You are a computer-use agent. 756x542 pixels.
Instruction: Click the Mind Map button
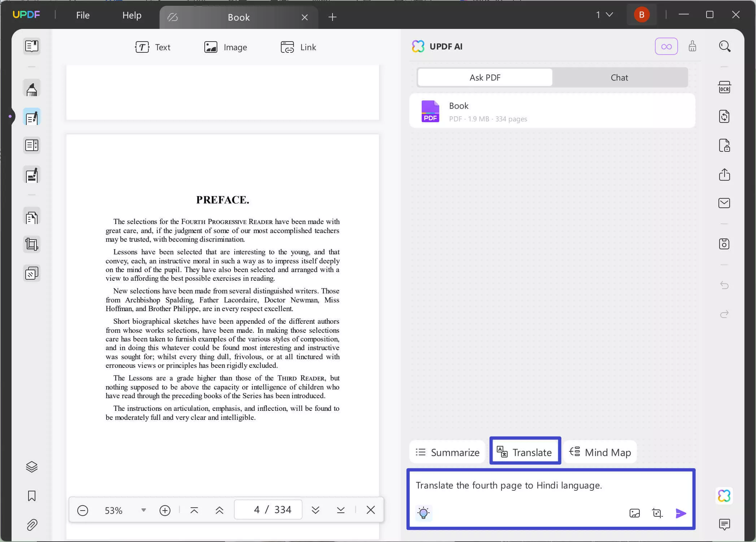[600, 452]
